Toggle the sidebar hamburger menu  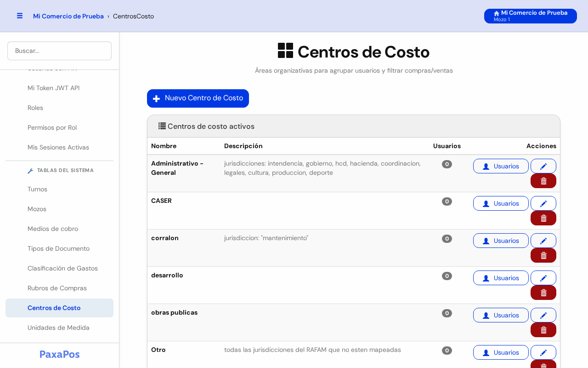pyautogui.click(x=20, y=16)
